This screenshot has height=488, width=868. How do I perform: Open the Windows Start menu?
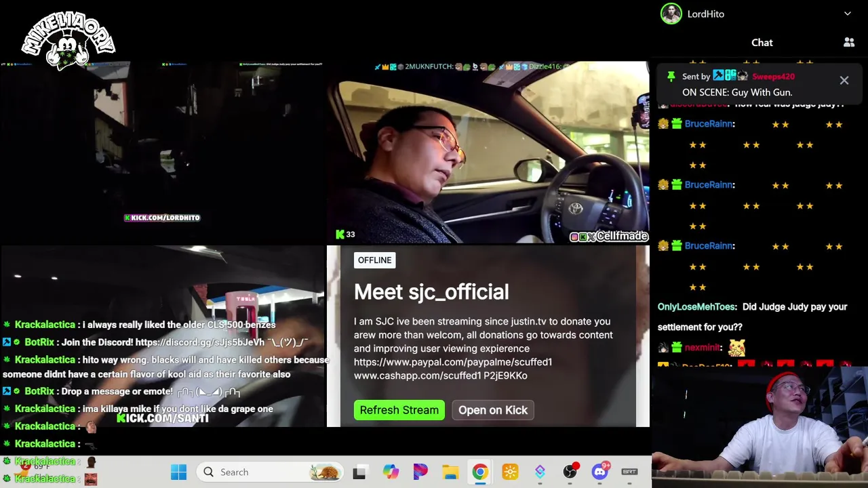point(179,472)
